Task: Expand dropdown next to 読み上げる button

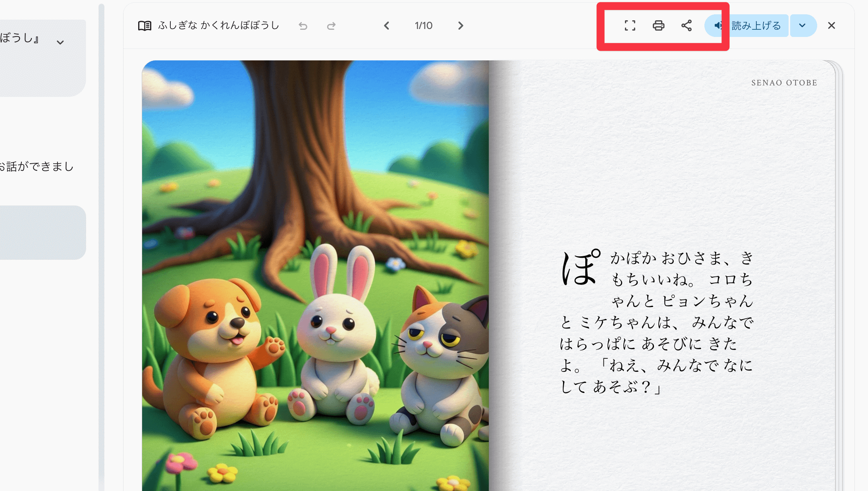Action: coord(802,25)
